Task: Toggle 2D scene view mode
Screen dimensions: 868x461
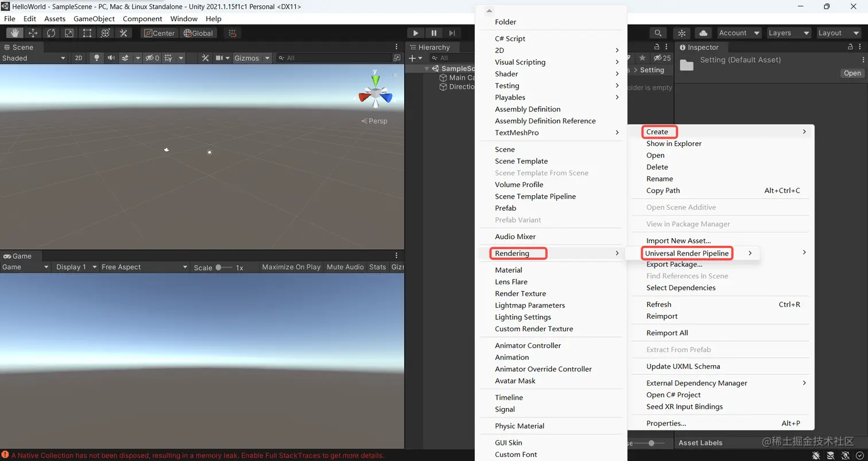Action: click(x=79, y=58)
